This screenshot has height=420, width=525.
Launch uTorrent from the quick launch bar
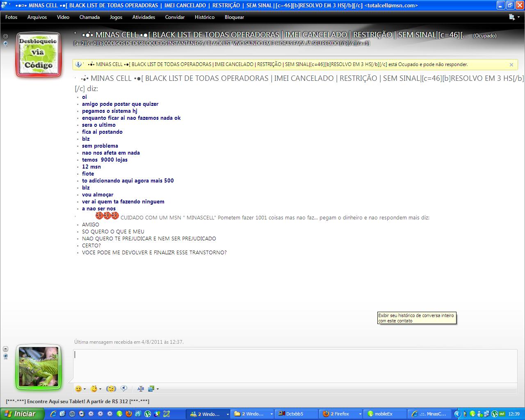point(148,414)
